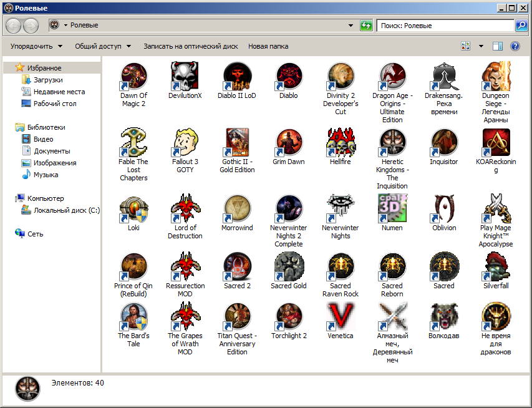Click the Sacred Gold icon
Viewport: 532px width, 408px height.
click(x=288, y=266)
